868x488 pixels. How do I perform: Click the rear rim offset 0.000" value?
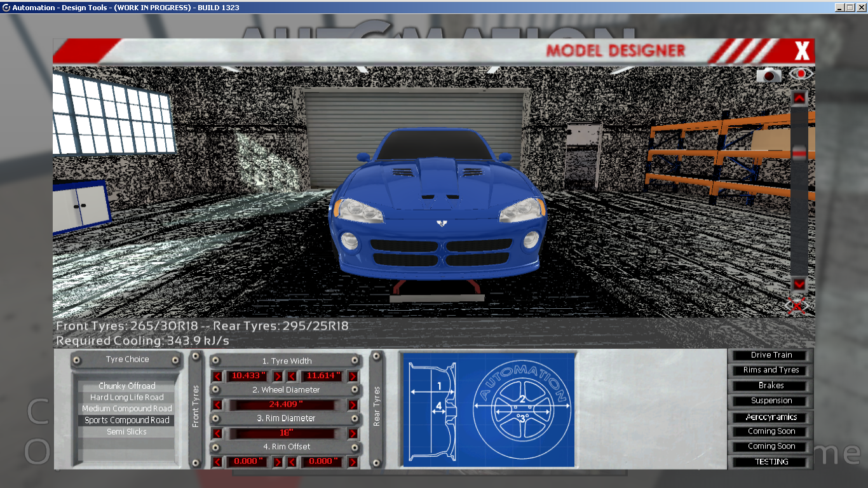point(323,462)
